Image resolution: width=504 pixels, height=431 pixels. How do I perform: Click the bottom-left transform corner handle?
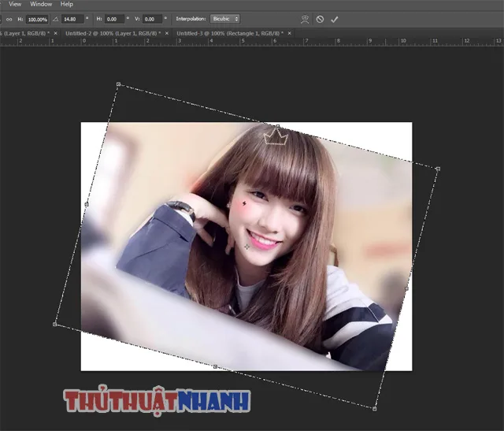point(54,324)
